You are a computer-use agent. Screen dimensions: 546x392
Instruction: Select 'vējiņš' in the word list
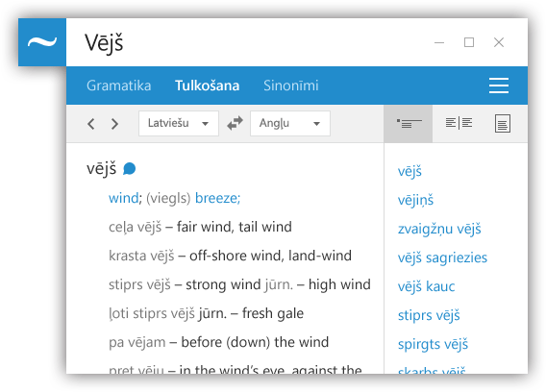click(416, 200)
